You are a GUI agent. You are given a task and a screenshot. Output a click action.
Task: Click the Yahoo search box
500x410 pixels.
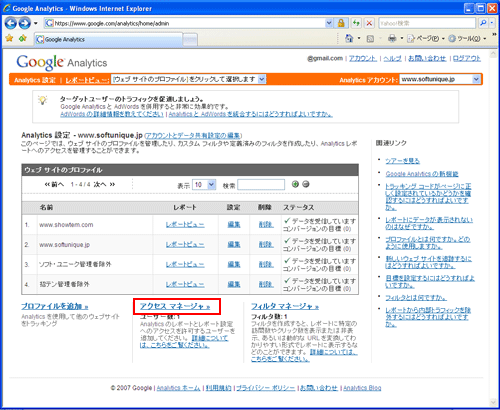(x=427, y=23)
